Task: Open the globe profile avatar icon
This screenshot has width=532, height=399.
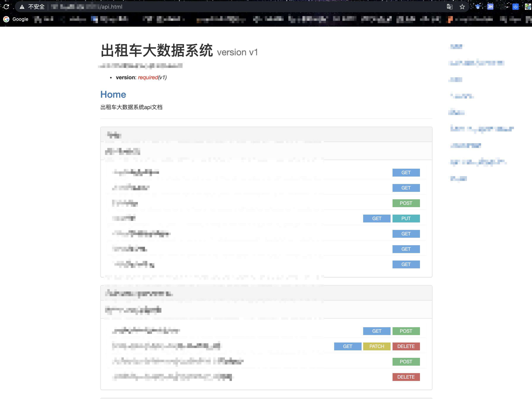Action: coord(528,7)
